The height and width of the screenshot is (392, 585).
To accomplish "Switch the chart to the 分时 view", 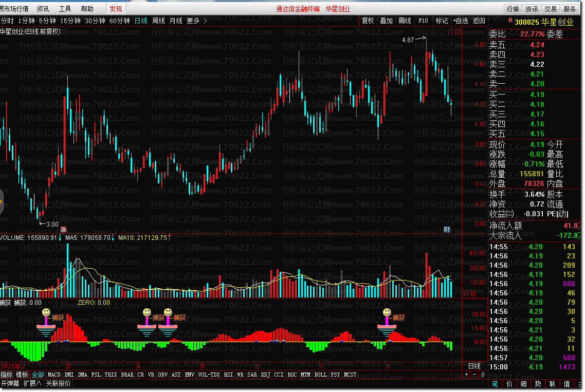I will [x=7, y=21].
